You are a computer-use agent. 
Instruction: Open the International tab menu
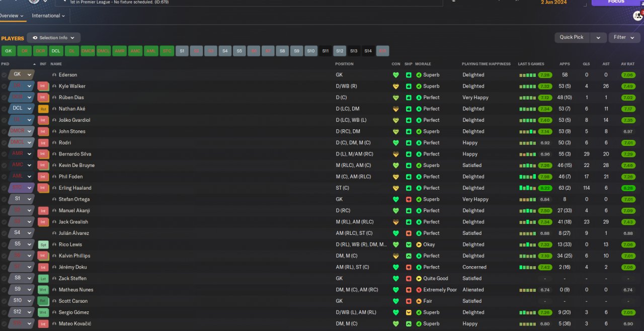pos(48,16)
